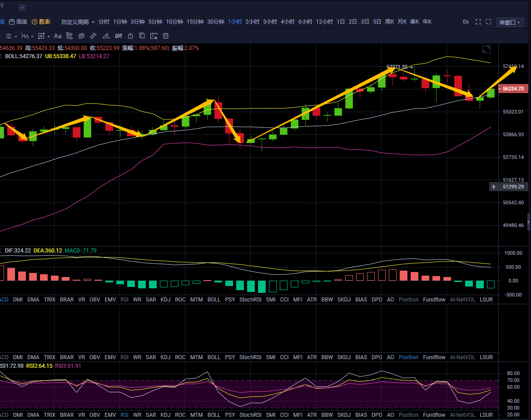Image resolution: width=531 pixels, height=420 pixels.
Task: Click the 51299.29 crosshair price label
Action: [513, 187]
